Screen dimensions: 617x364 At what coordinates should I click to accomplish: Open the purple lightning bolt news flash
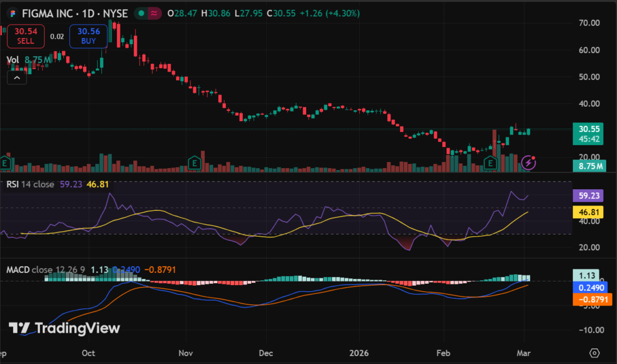(528, 162)
